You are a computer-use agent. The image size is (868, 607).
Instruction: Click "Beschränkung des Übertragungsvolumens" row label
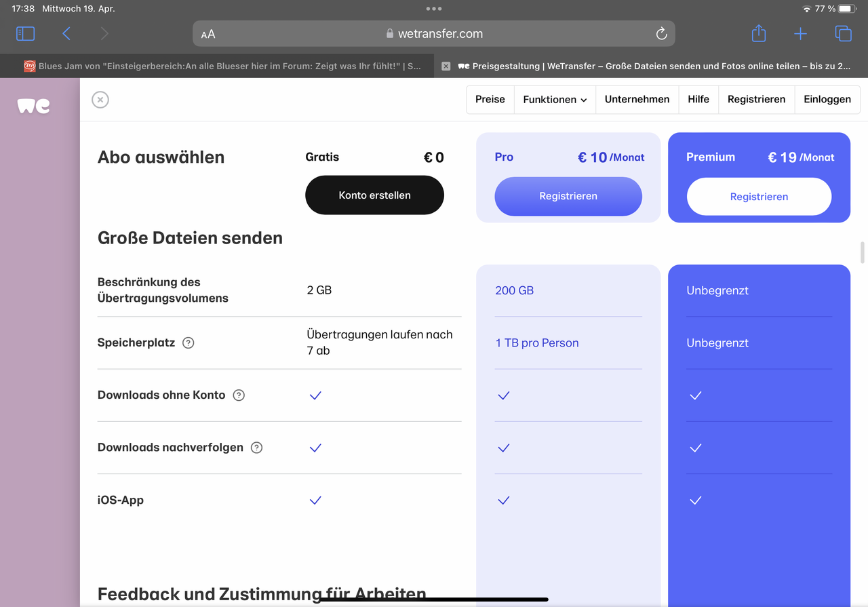point(163,290)
